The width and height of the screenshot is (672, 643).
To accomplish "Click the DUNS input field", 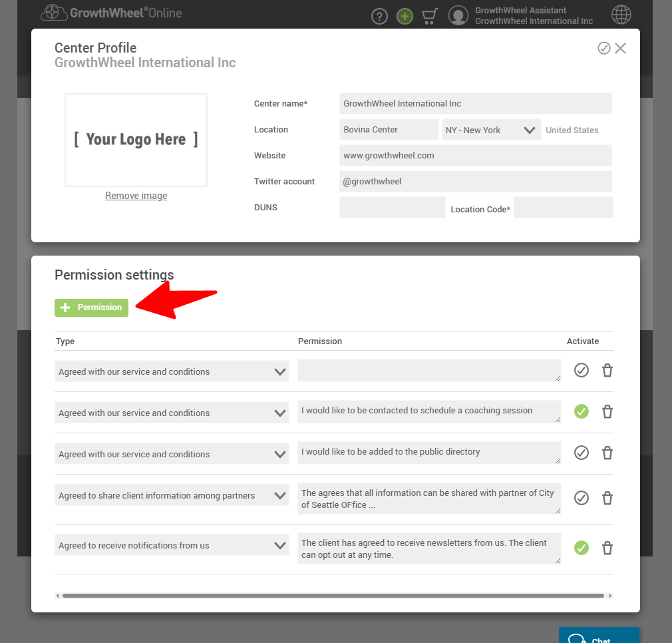I will click(392, 208).
